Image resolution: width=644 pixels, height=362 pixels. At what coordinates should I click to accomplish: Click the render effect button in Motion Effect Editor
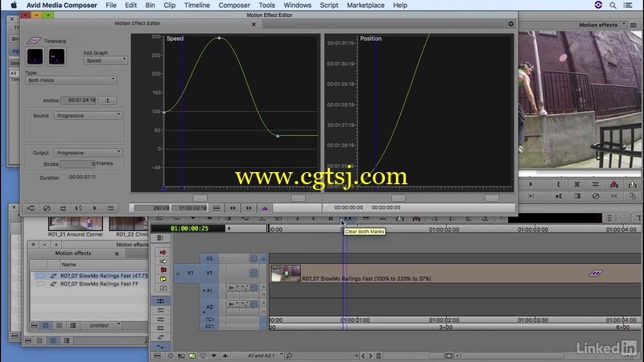31,208
